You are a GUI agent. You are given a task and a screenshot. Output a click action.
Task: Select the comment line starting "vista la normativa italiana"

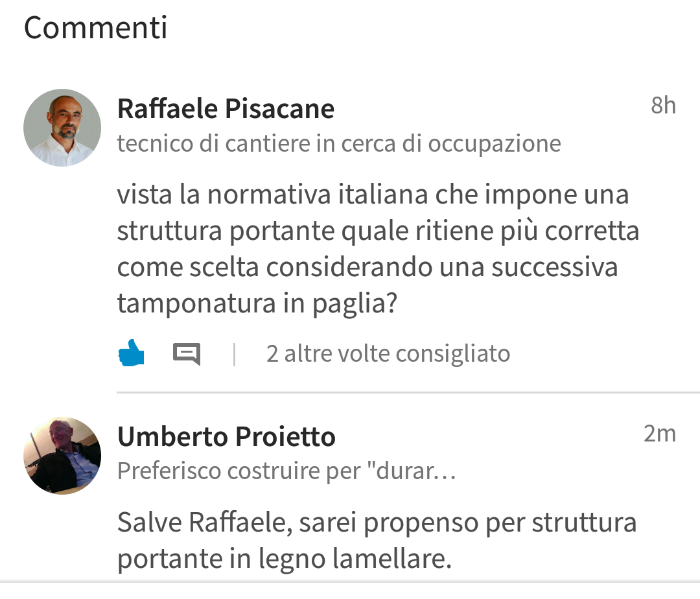tap(373, 195)
